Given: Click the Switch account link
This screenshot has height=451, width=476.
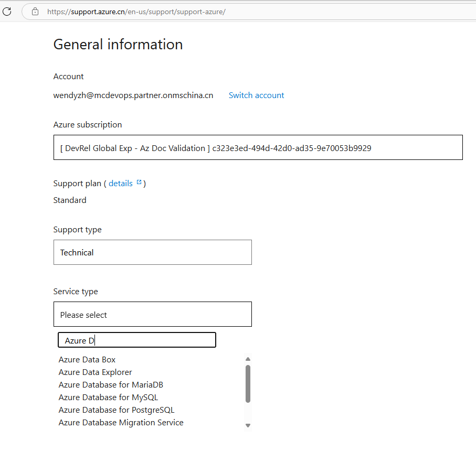Looking at the screenshot, I should pyautogui.click(x=256, y=95).
